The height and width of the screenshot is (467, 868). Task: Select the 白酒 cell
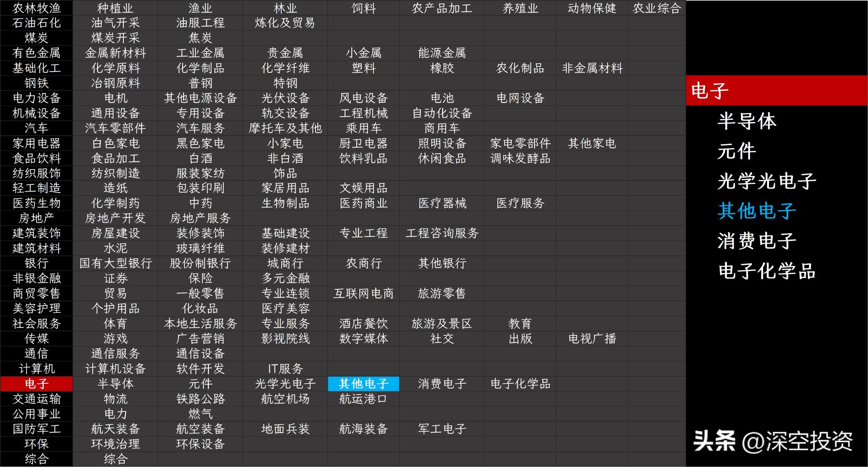pos(200,158)
